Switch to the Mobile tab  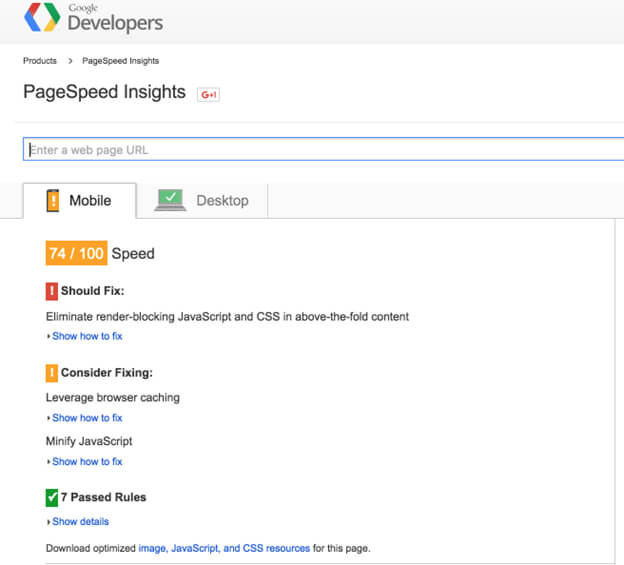(x=80, y=201)
